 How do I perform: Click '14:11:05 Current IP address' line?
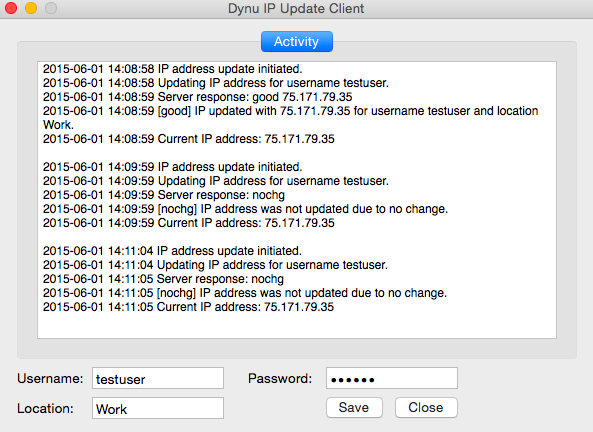[188, 307]
